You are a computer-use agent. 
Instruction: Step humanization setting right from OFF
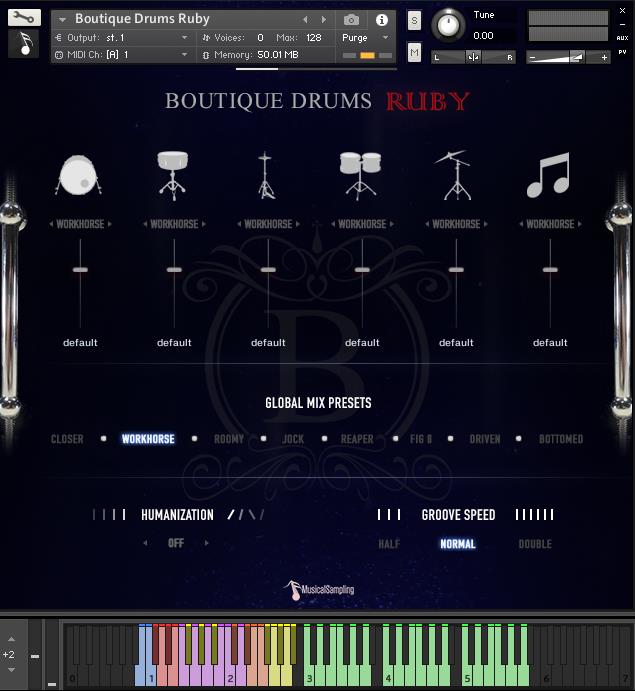tap(207, 543)
